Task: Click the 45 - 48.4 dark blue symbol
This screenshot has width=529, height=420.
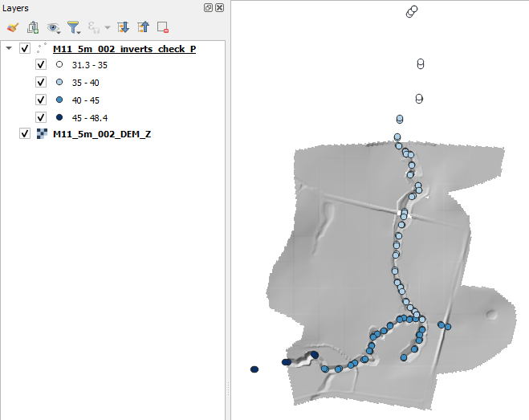Action: (59, 117)
